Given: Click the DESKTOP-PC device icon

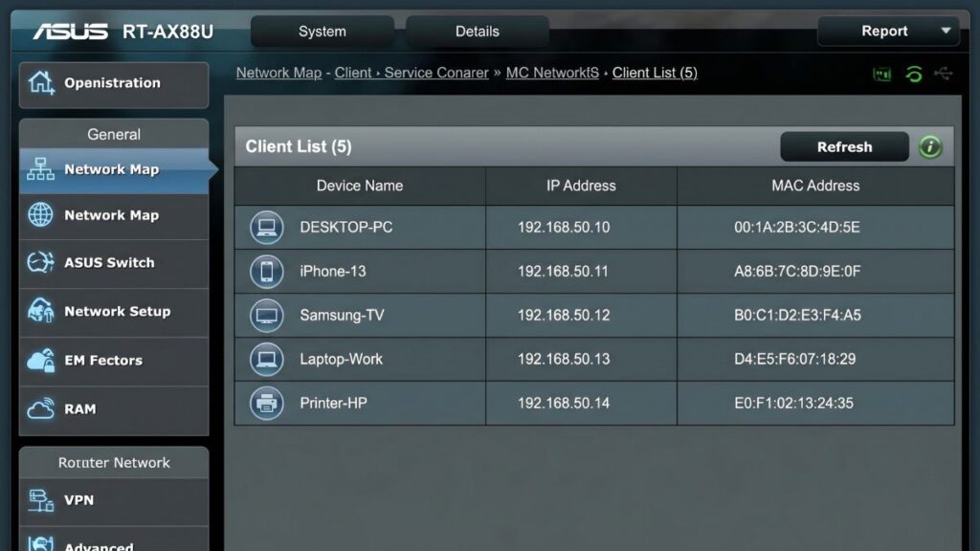Looking at the screenshot, I should click(x=267, y=228).
